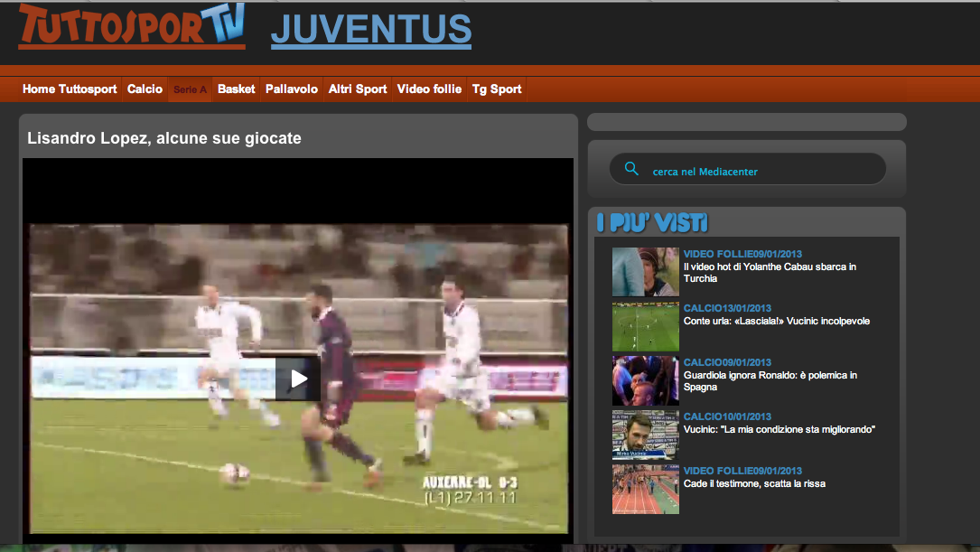Open thumbnail for Cade il testimone video
Screen dimensions: 980x552
645,489
